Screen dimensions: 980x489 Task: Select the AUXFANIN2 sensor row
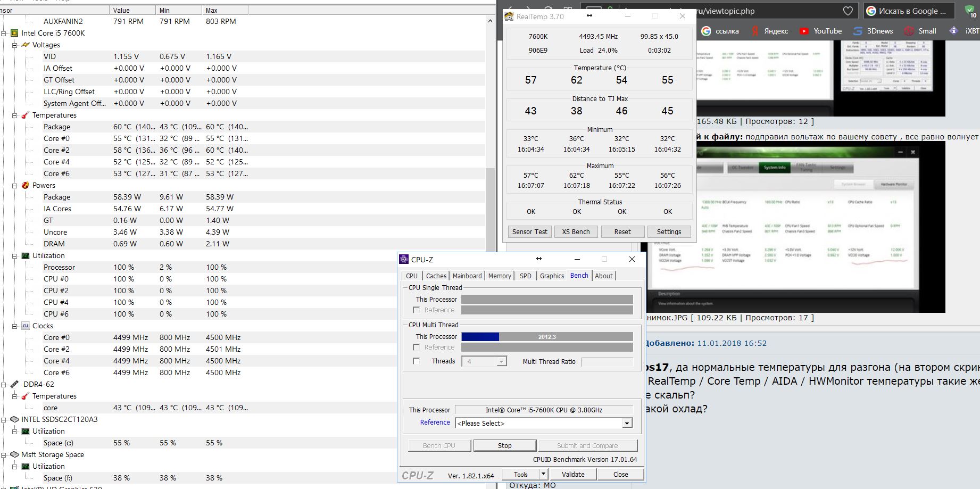pyautogui.click(x=243, y=21)
